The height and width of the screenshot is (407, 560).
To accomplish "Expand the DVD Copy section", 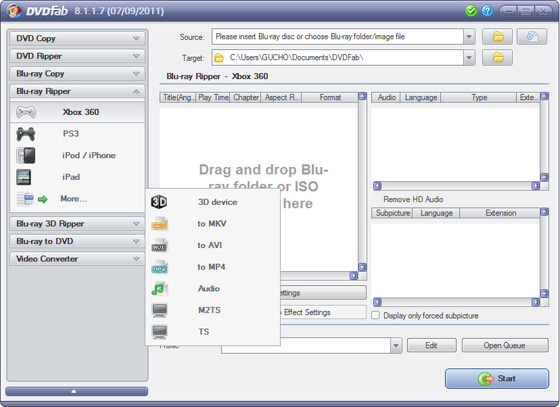I will tap(78, 38).
